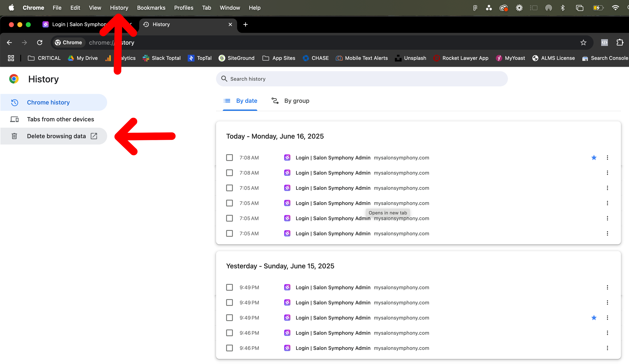The image size is (629, 364).
Task: Open the Profiles menu in menu bar
Action: [184, 8]
